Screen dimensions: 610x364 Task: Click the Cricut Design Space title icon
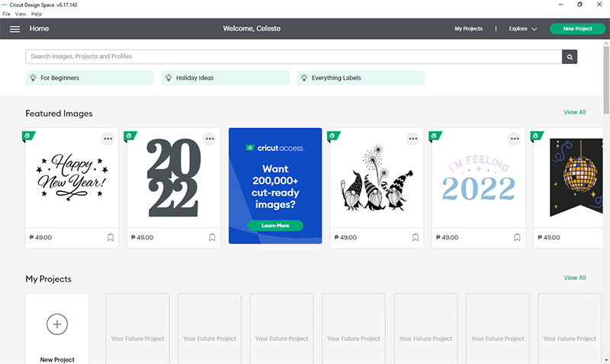pos(5,5)
